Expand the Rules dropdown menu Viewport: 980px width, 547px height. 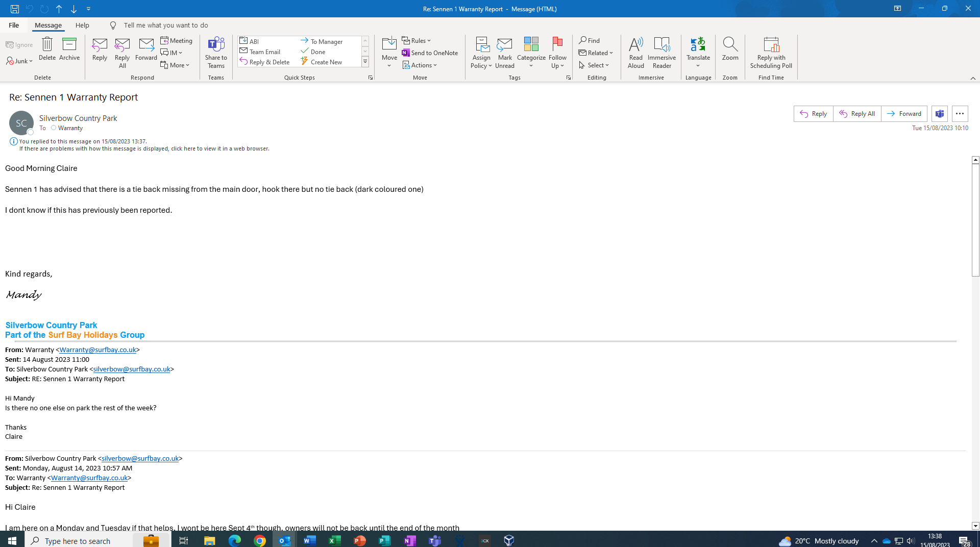[x=416, y=40]
